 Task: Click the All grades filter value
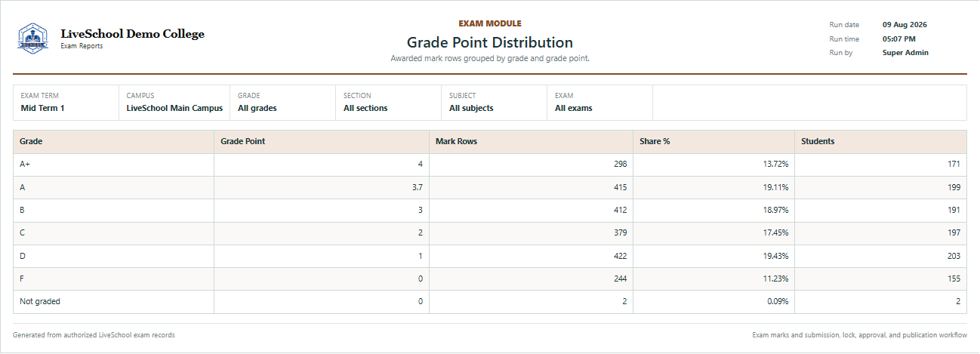(x=257, y=108)
